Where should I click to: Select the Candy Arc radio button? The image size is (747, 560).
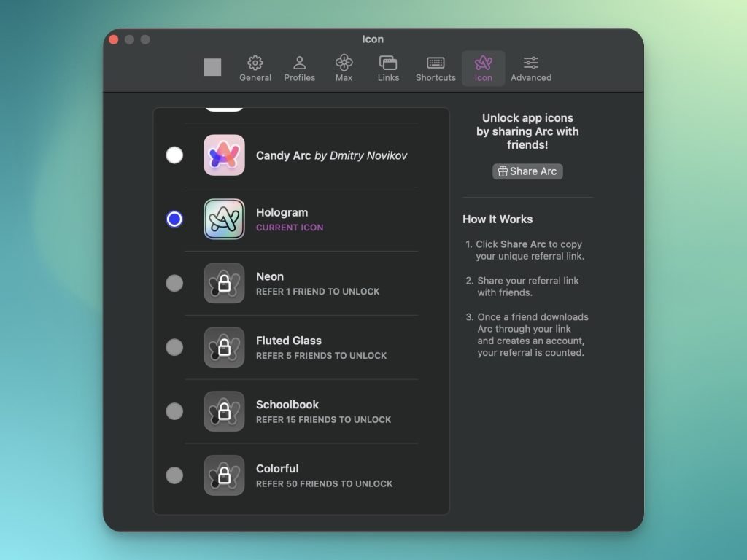pos(174,155)
